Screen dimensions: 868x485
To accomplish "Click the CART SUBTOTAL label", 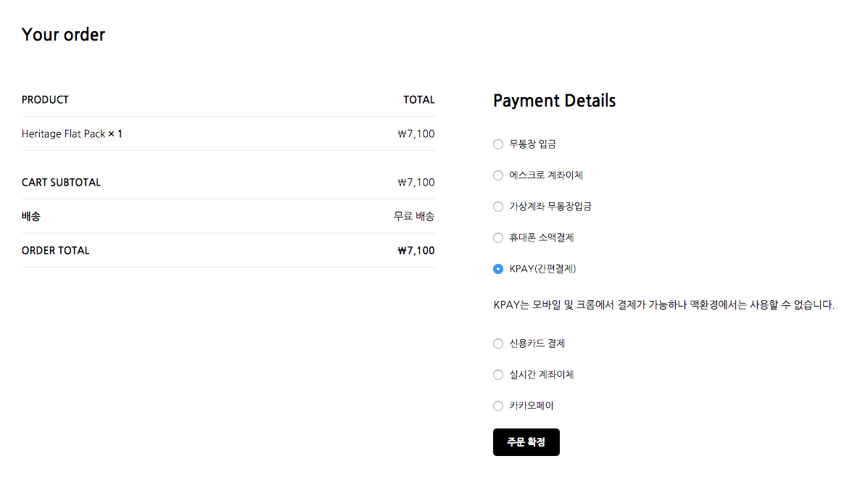I will pyautogui.click(x=61, y=183).
